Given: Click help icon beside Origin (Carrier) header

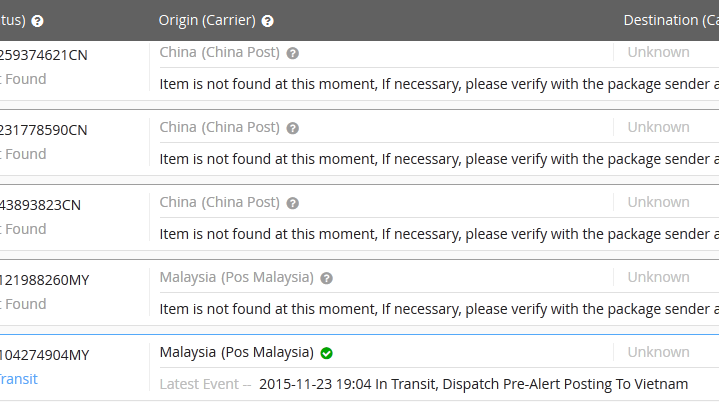Looking at the screenshot, I should (x=268, y=21).
